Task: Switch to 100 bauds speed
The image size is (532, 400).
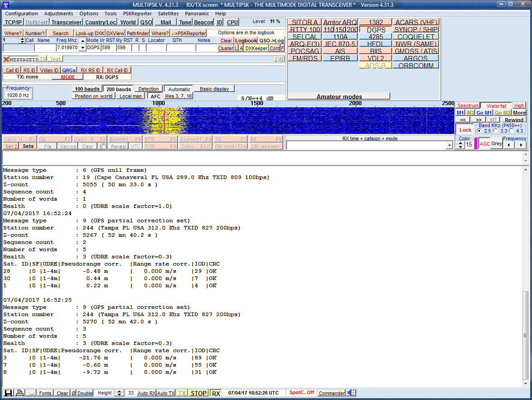Action: [87, 89]
